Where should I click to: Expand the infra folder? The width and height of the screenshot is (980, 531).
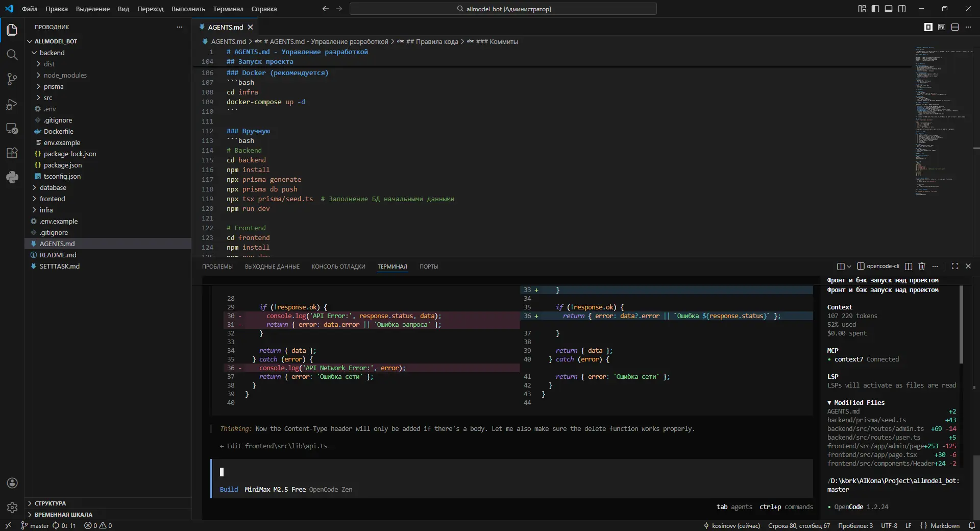click(34, 210)
